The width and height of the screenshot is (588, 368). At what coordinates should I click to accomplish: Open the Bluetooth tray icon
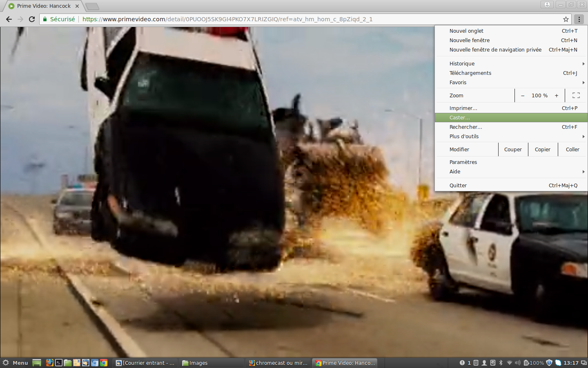[501, 363]
